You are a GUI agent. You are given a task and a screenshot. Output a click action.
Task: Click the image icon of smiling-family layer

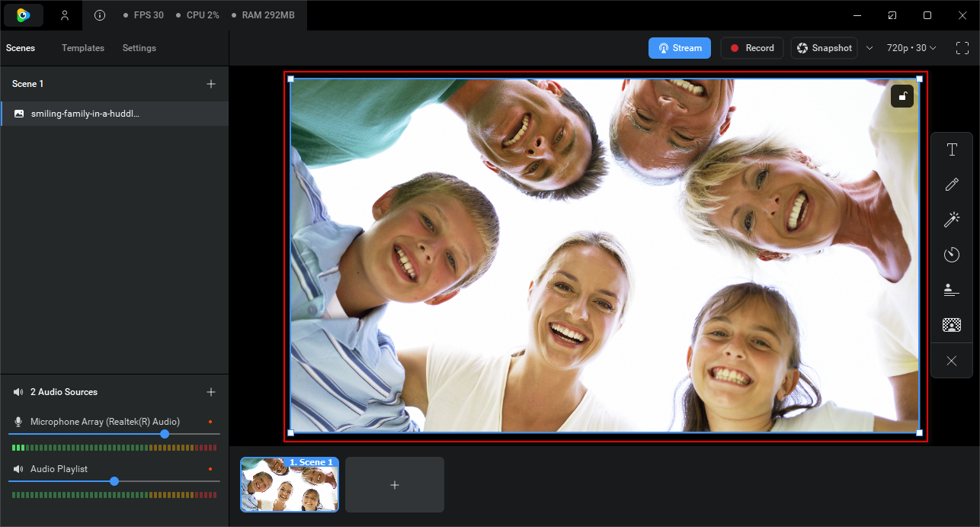[x=19, y=114]
